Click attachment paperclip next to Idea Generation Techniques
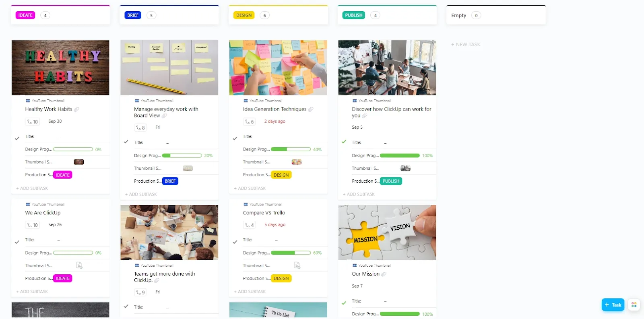This screenshot has width=644, height=319. [x=311, y=109]
